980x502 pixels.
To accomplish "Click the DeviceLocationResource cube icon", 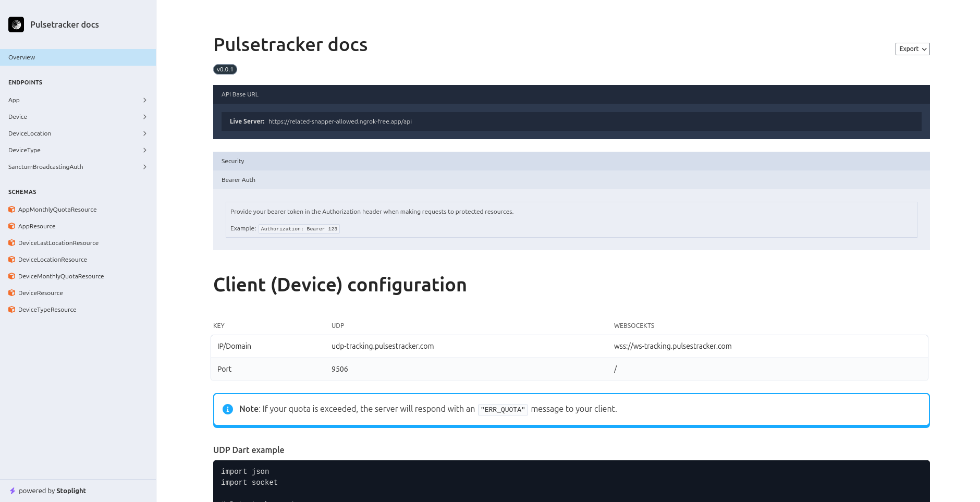I will (11, 260).
